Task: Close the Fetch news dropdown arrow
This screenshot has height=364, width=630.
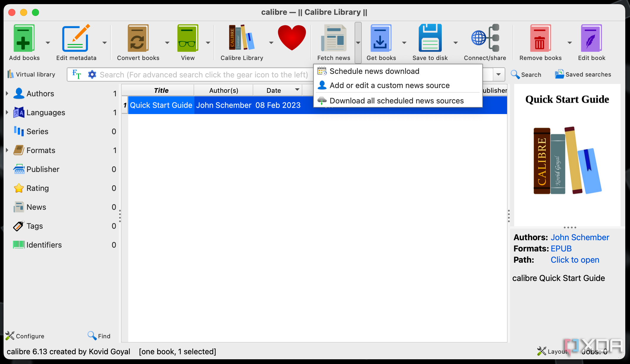Action: [358, 43]
